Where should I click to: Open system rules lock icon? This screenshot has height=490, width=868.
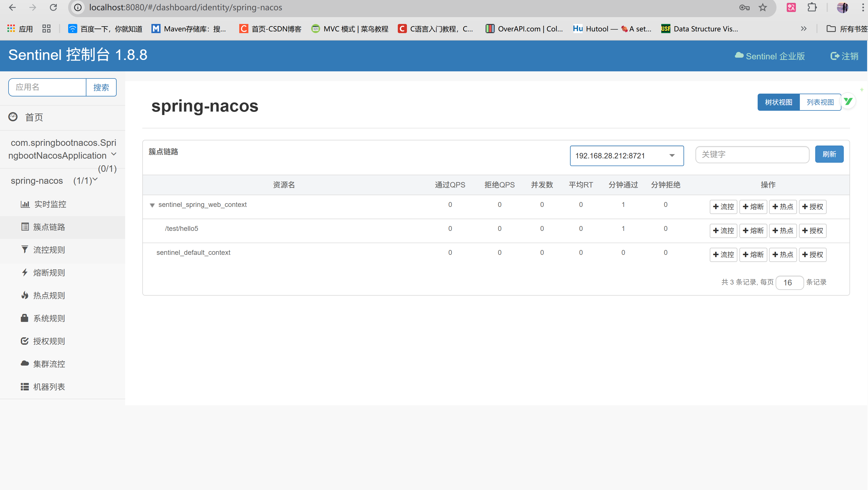(x=25, y=318)
